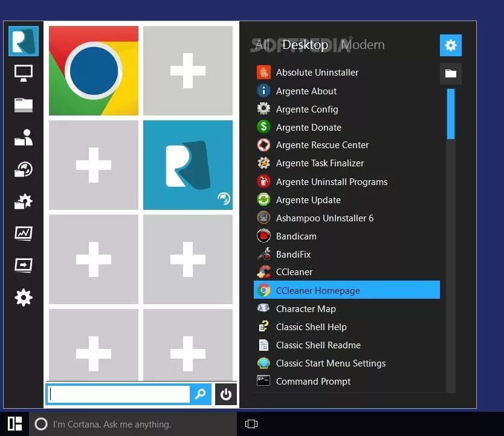Click the power button

point(225,394)
